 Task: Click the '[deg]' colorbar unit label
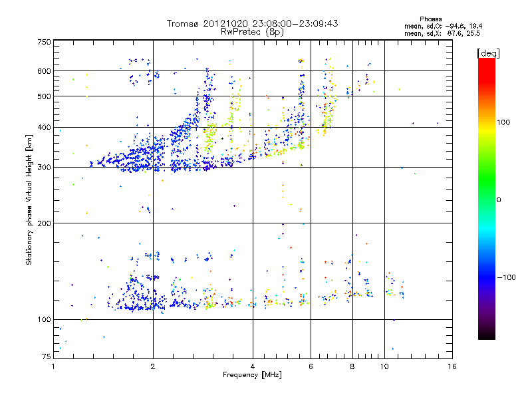click(x=488, y=54)
